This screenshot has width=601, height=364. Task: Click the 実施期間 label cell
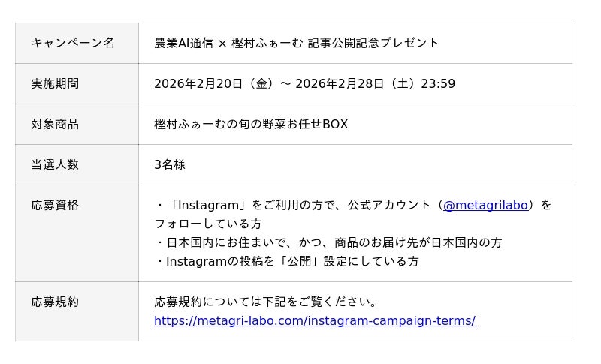coord(55,83)
